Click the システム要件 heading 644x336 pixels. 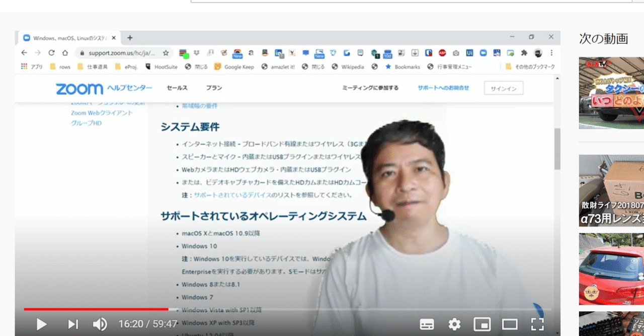point(190,127)
